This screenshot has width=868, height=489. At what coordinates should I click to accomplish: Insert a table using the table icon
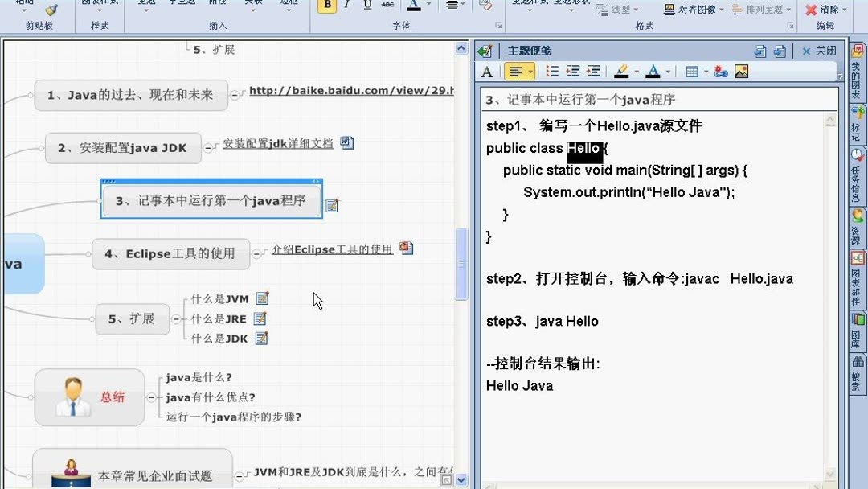tap(693, 71)
